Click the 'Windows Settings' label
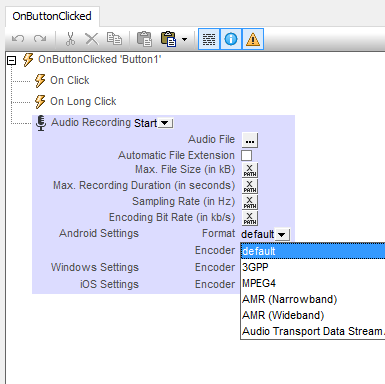This screenshot has width=385, height=384. point(95,267)
